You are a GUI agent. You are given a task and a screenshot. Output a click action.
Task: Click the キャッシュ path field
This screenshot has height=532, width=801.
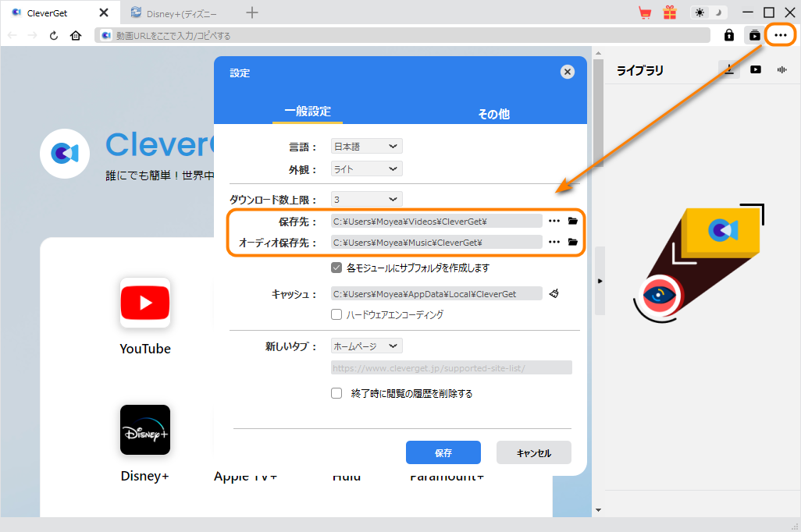(436, 294)
